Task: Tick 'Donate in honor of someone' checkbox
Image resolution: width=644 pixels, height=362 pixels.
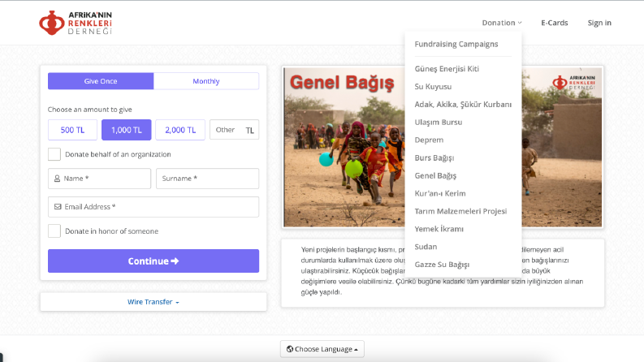Action: coord(54,231)
